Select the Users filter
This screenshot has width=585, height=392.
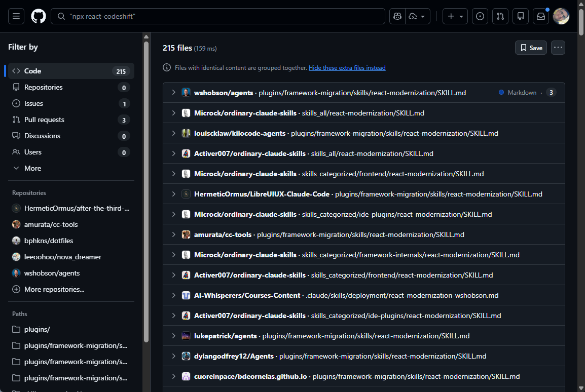(x=71, y=152)
